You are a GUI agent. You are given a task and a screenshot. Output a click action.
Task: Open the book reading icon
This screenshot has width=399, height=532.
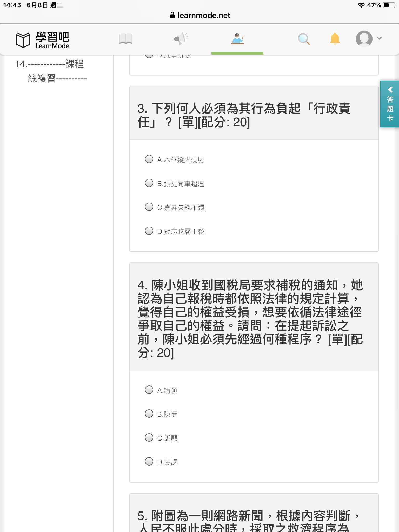pyautogui.click(x=126, y=39)
